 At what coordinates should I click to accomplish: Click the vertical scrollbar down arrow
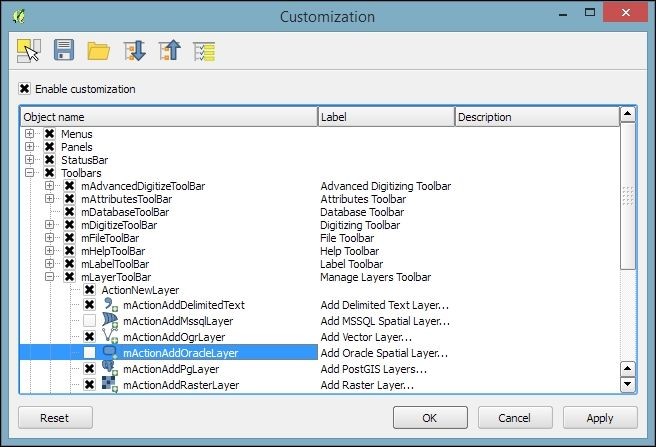628,384
